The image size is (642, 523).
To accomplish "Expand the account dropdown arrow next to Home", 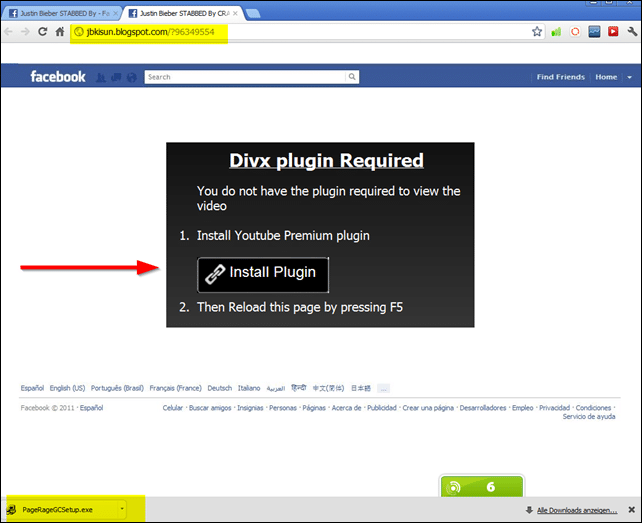I will point(629,77).
